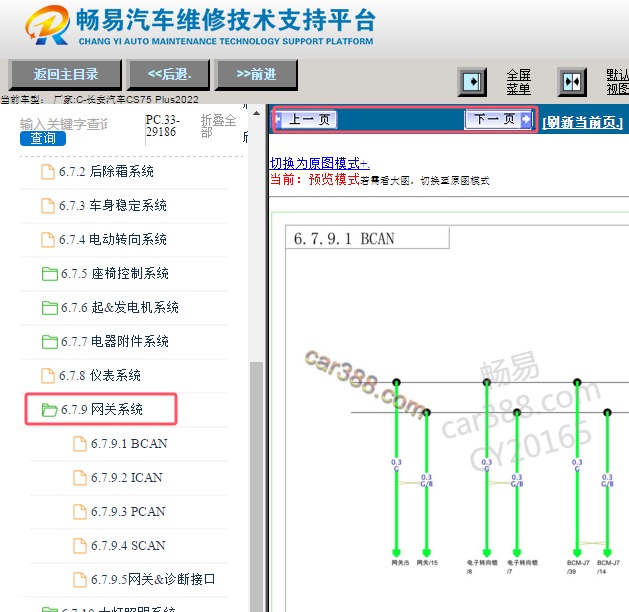Click the 刷新当前页 refresh link
629x612 pixels.
(x=582, y=122)
